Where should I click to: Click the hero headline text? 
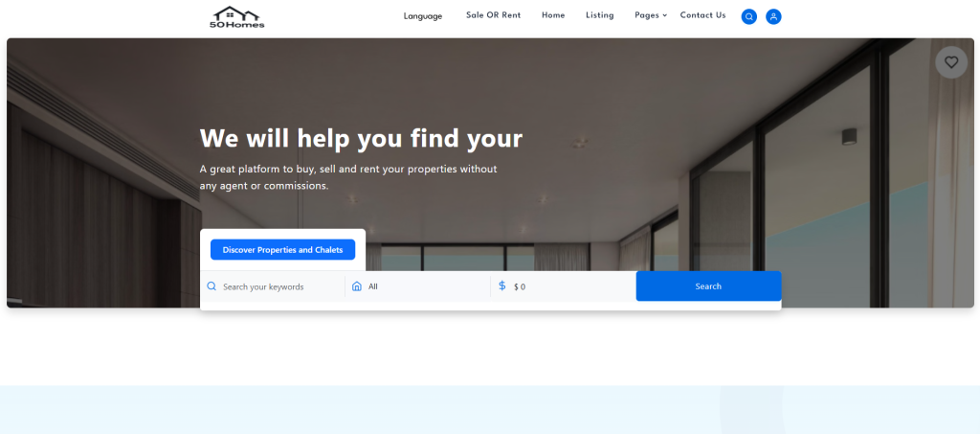[x=361, y=139]
